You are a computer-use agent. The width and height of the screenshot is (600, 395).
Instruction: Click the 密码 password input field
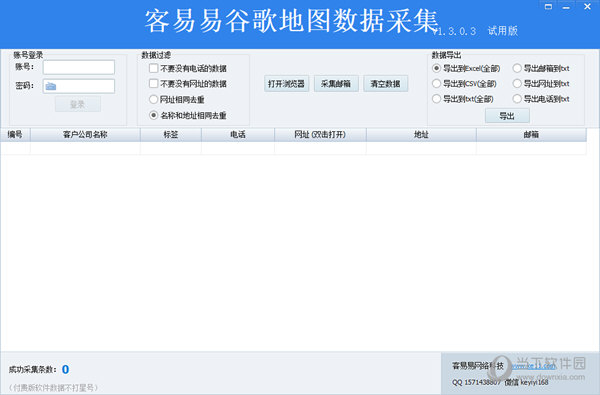tap(79, 86)
